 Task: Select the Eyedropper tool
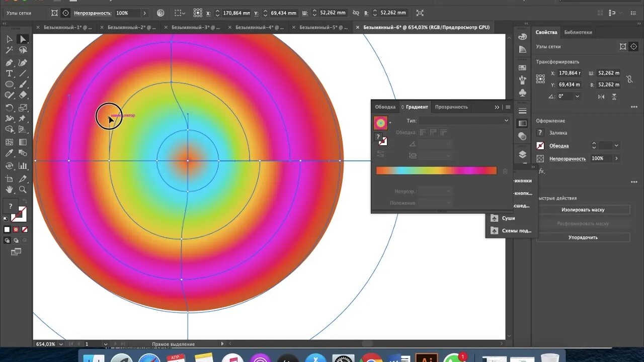(9, 153)
